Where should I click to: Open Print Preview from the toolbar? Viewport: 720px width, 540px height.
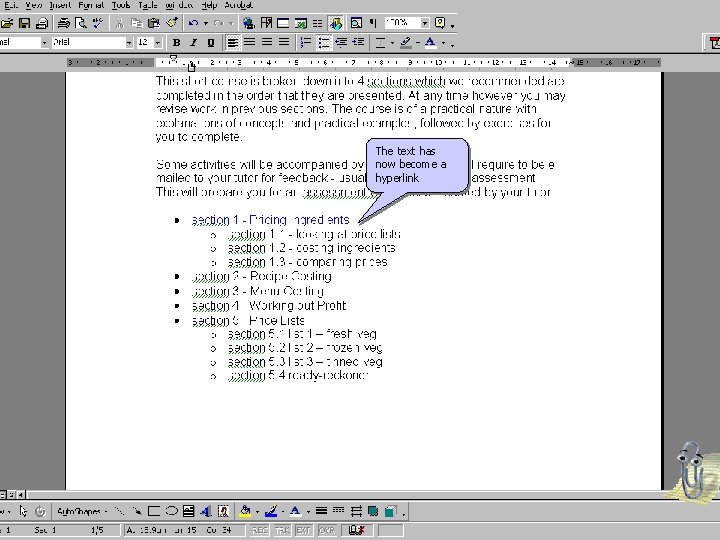pos(81,23)
